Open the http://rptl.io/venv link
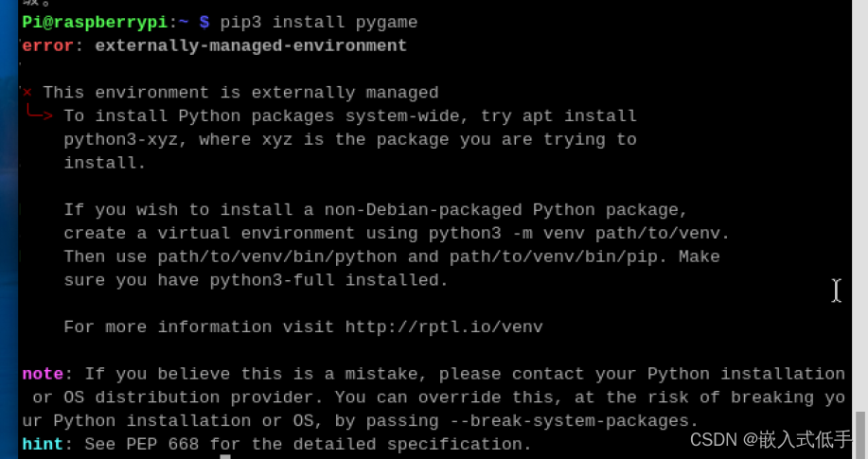Image resolution: width=868 pixels, height=459 pixels. click(x=443, y=327)
